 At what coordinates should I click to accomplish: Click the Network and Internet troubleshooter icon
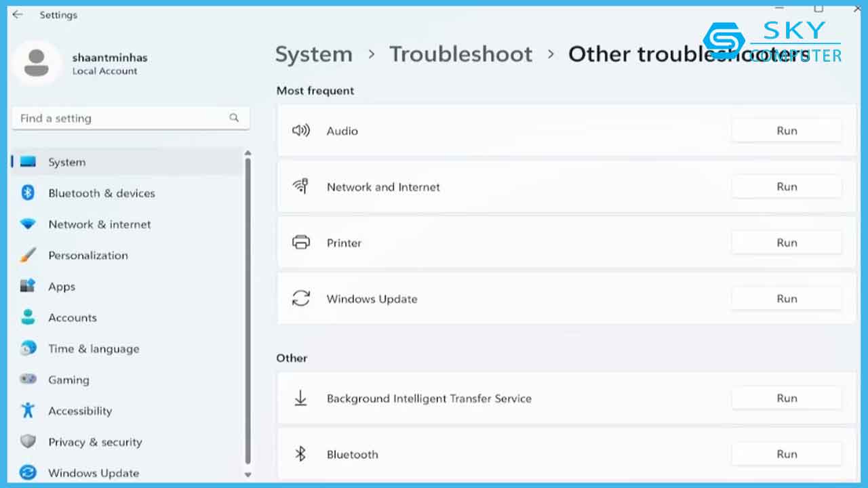(x=300, y=186)
